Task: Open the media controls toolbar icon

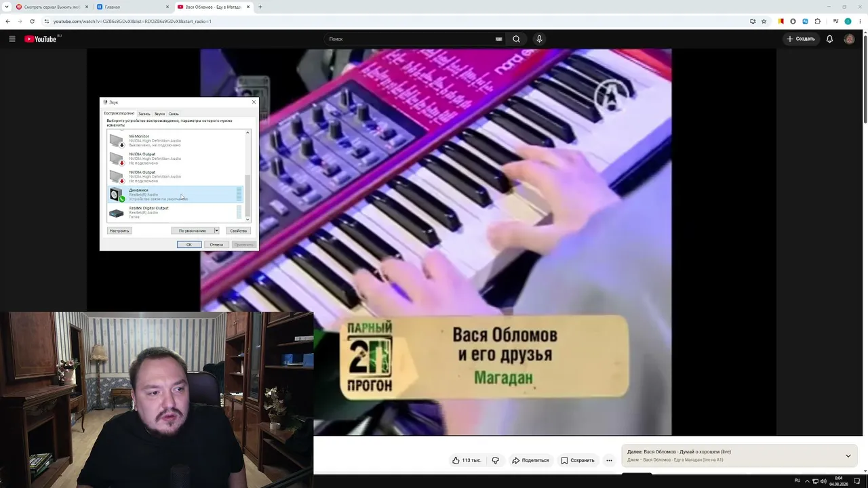Action: 835,21
